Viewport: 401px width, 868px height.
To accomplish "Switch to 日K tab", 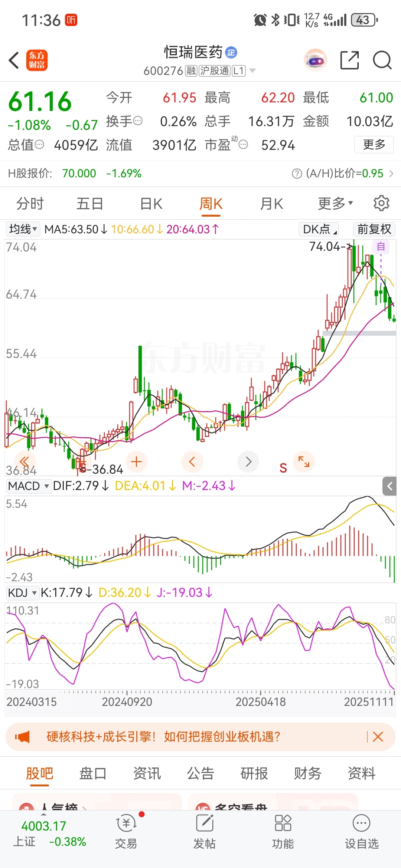I will 151,204.
